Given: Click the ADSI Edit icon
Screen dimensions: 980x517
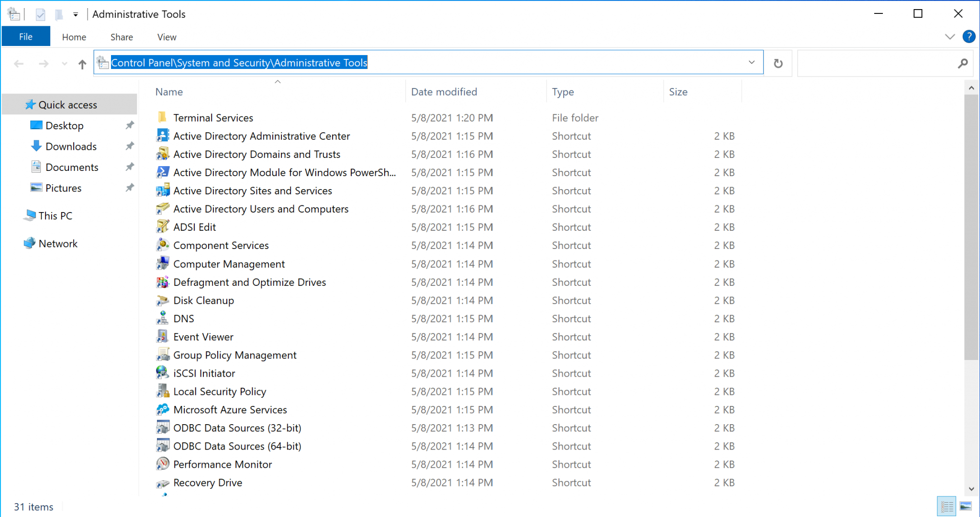Looking at the screenshot, I should (162, 226).
